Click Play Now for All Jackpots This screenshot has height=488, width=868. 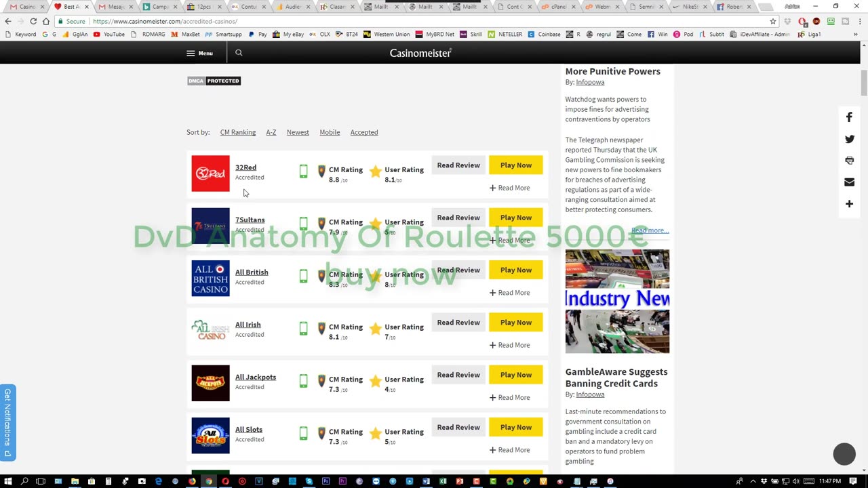click(x=516, y=375)
